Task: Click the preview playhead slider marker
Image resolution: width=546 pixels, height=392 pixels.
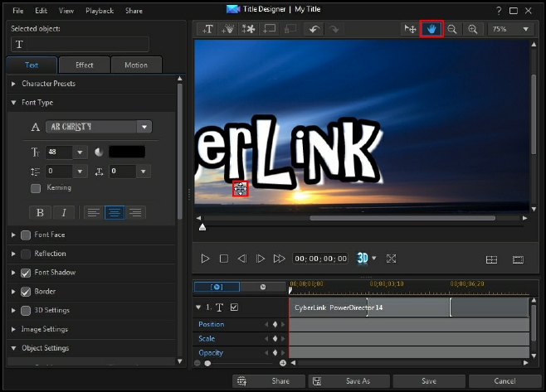Action: pos(202,227)
